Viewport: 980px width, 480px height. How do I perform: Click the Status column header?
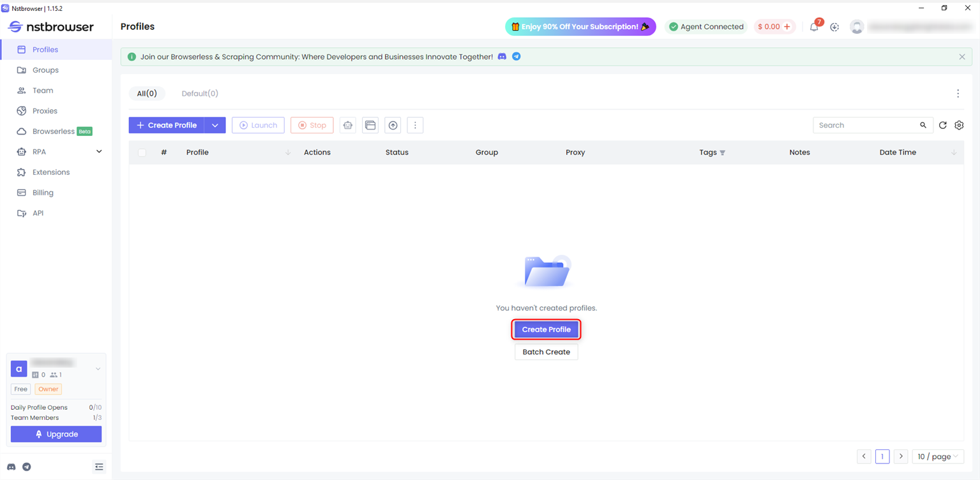pos(397,153)
